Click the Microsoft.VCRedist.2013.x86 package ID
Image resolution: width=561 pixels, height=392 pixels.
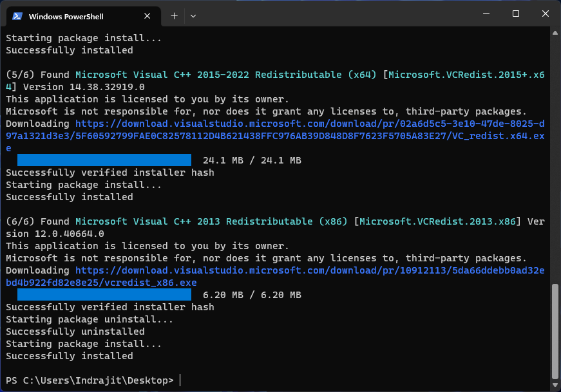click(438, 221)
